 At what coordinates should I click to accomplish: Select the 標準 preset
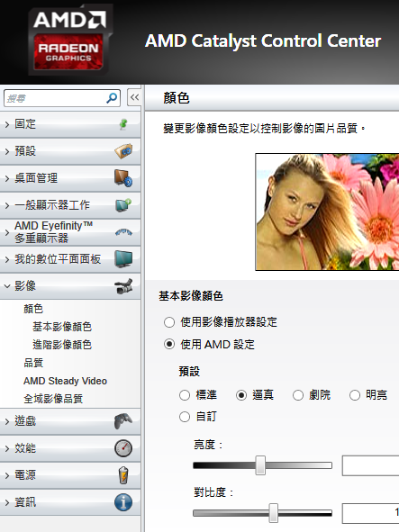pyautogui.click(x=185, y=395)
